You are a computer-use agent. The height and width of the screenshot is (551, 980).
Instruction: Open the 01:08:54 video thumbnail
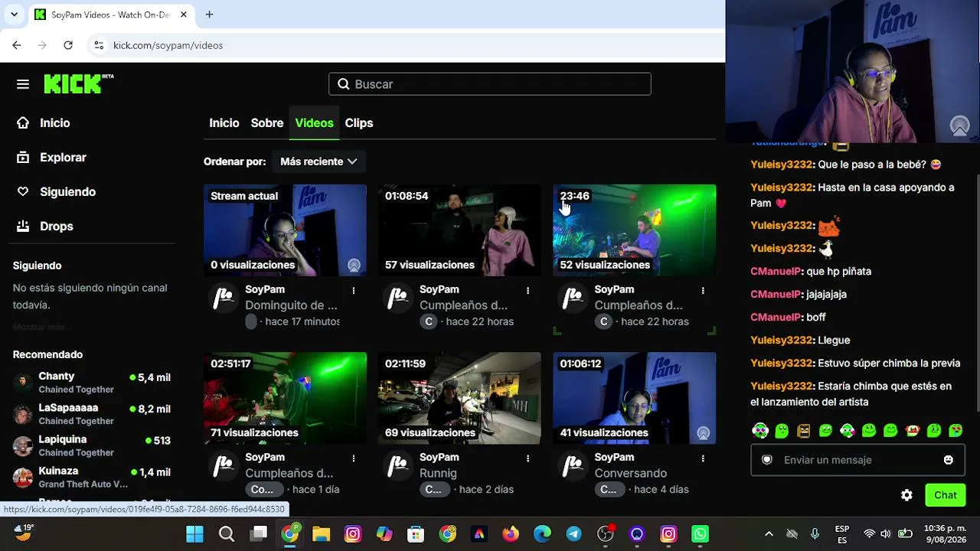coord(459,230)
